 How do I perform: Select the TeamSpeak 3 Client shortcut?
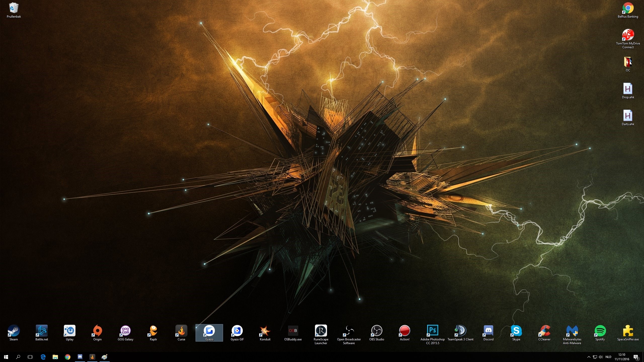click(460, 333)
